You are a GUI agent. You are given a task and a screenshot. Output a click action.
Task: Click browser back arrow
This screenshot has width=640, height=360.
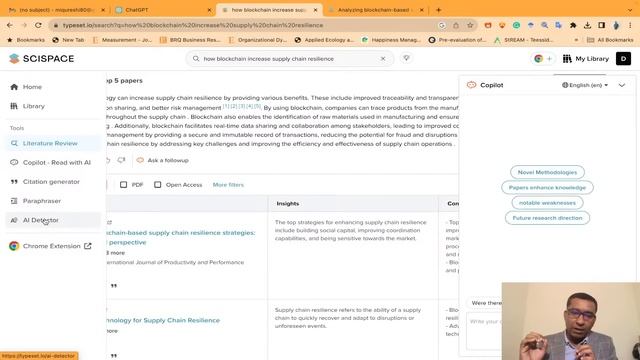click(10, 25)
